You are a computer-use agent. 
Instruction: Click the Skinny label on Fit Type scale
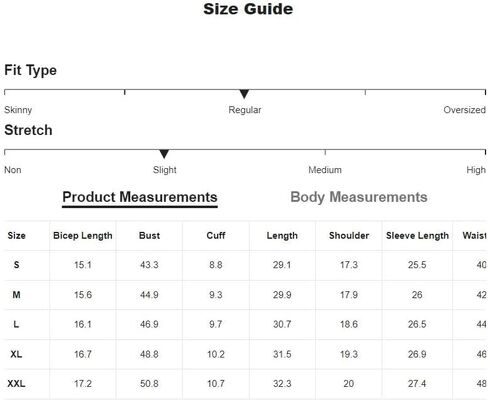tap(18, 110)
